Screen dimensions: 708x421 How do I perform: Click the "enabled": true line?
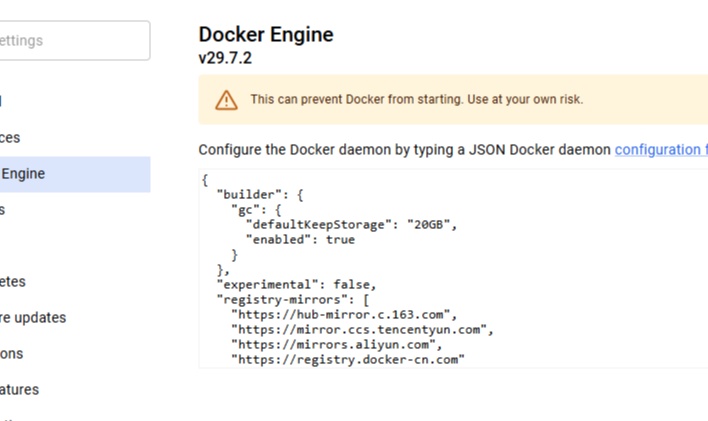pos(300,239)
